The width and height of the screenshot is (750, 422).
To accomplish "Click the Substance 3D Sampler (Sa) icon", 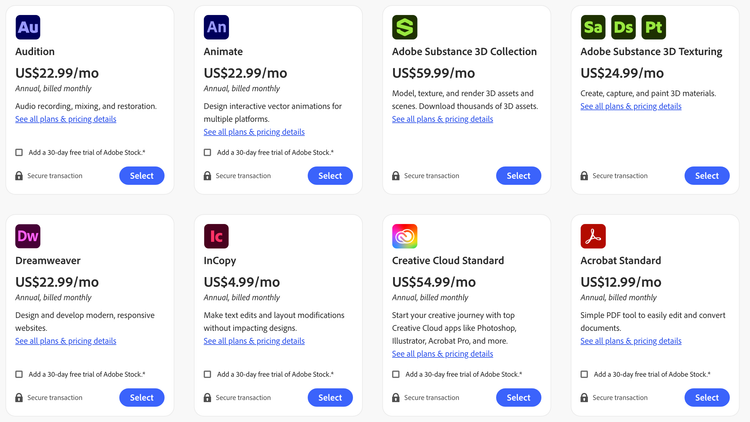I will coord(593,27).
